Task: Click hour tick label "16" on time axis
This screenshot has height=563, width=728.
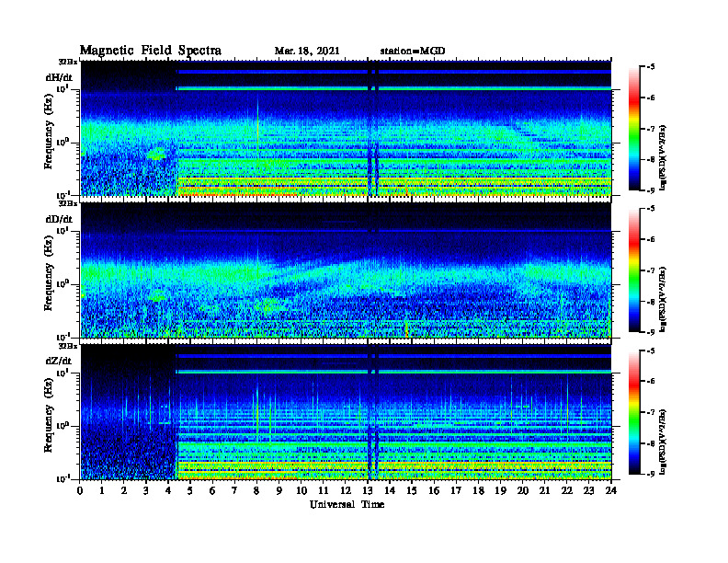Action: click(x=434, y=491)
